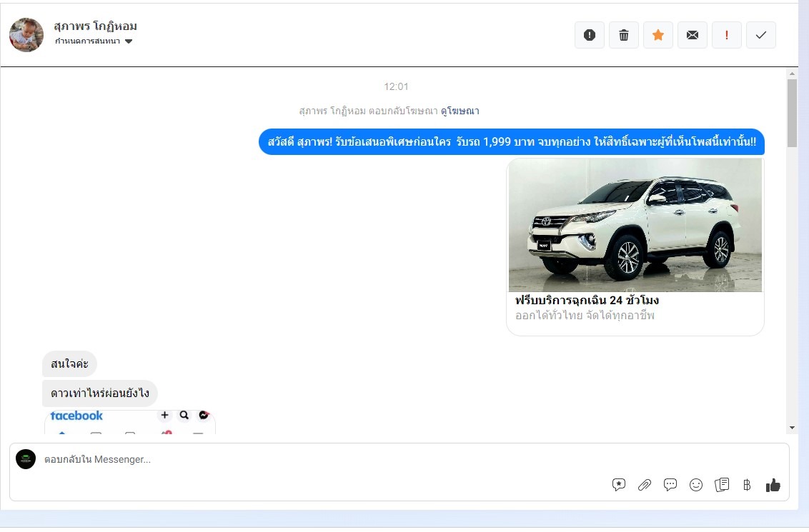Mark conversation unread with envelope icon
This screenshot has width=809, height=532.
tap(693, 35)
